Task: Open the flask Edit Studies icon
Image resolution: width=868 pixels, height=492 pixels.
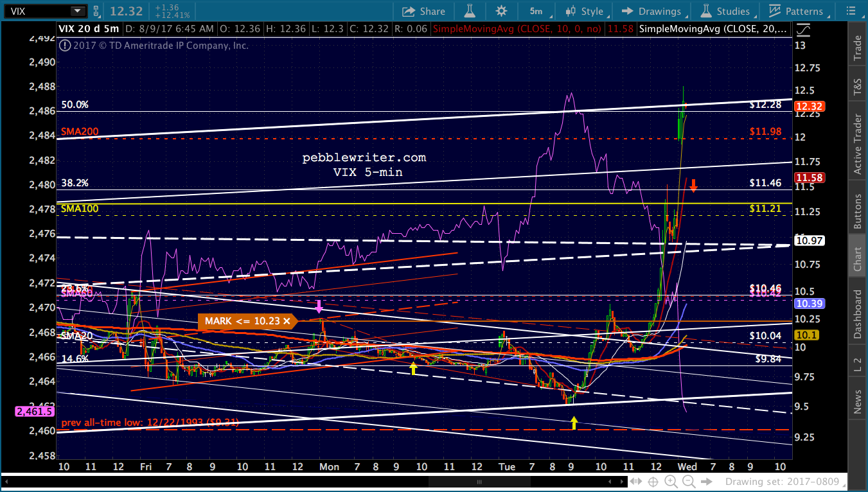Action: (x=470, y=11)
